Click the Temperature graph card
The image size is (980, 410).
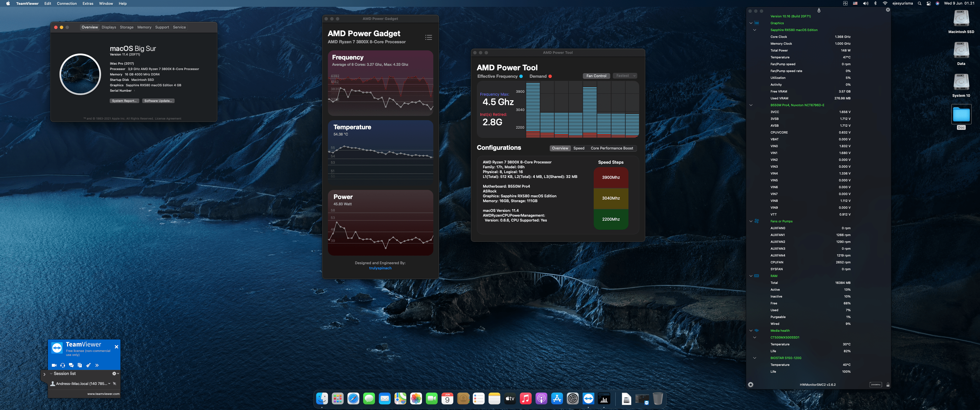[x=380, y=153]
